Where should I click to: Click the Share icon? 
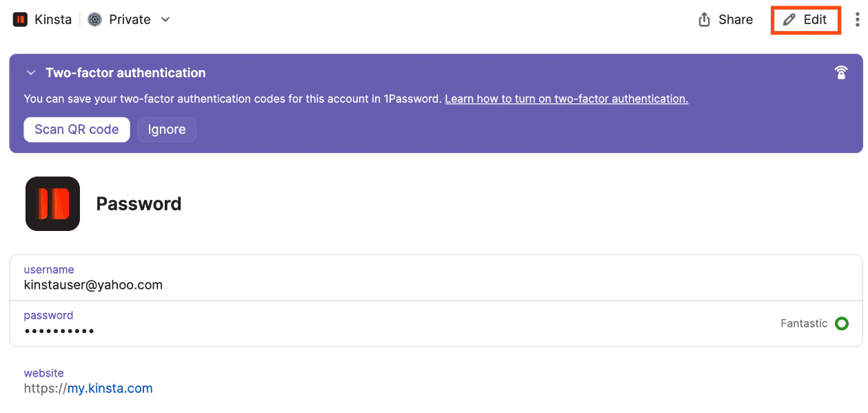704,19
